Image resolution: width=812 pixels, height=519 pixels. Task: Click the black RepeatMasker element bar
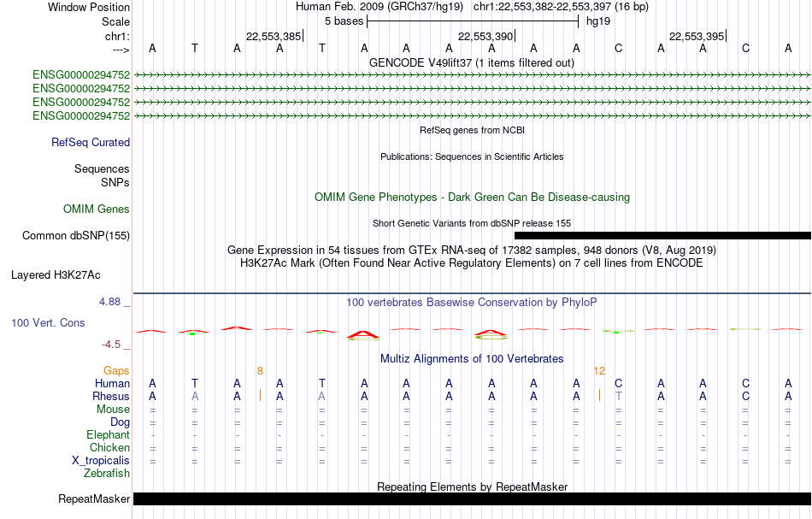click(472, 498)
